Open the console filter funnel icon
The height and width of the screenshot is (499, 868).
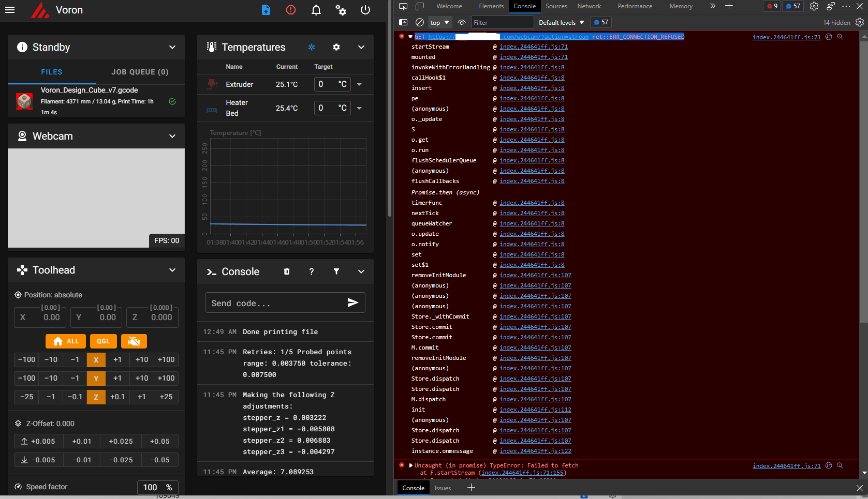[336, 271]
